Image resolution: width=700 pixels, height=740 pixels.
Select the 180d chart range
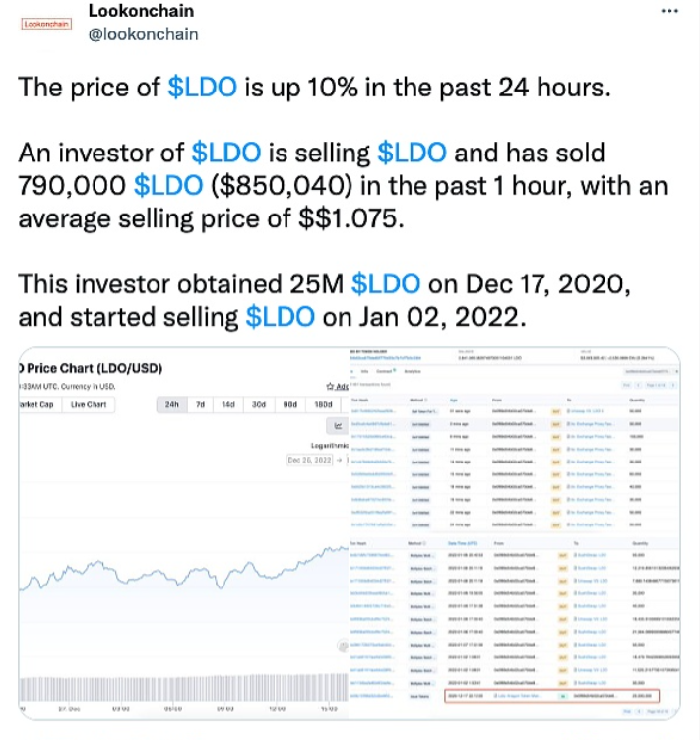click(322, 405)
